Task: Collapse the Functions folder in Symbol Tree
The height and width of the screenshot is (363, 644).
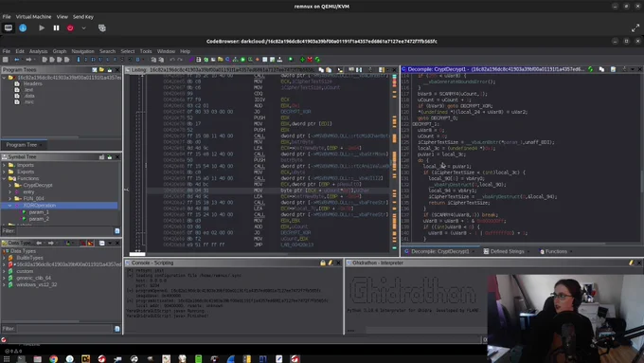Action: pyautogui.click(x=5, y=178)
